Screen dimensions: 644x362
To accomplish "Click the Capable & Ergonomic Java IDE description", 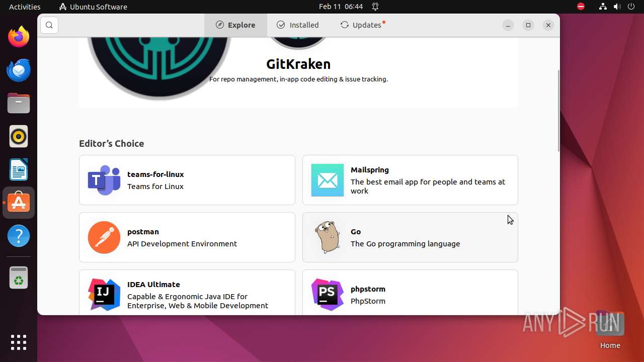I will coord(198,301).
